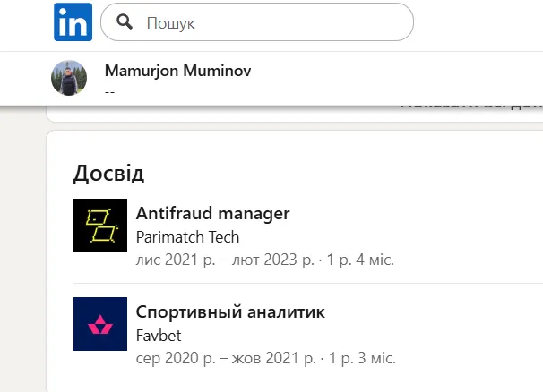Click the magnifier icon in search bar
Viewport: 543px width, 392px height.
[125, 22]
